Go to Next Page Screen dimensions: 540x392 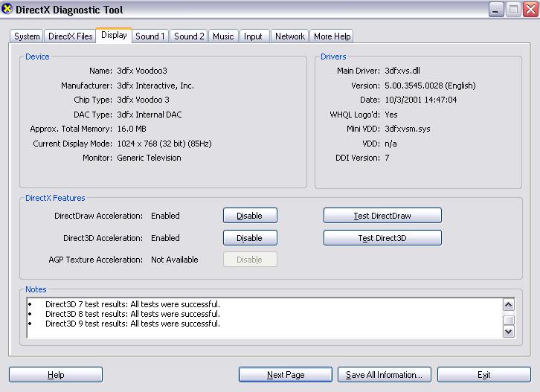pyautogui.click(x=286, y=374)
